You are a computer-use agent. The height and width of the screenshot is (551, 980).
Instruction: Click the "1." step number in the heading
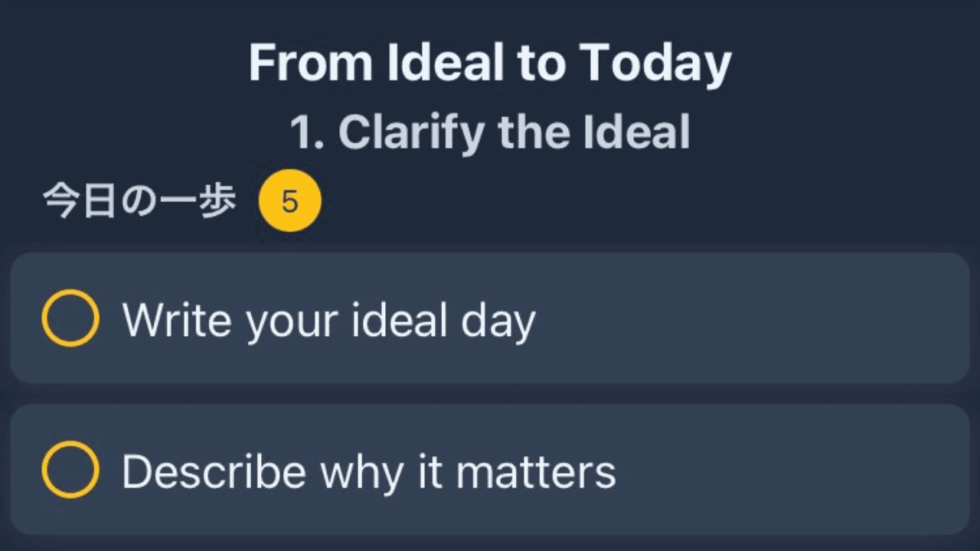(308, 132)
